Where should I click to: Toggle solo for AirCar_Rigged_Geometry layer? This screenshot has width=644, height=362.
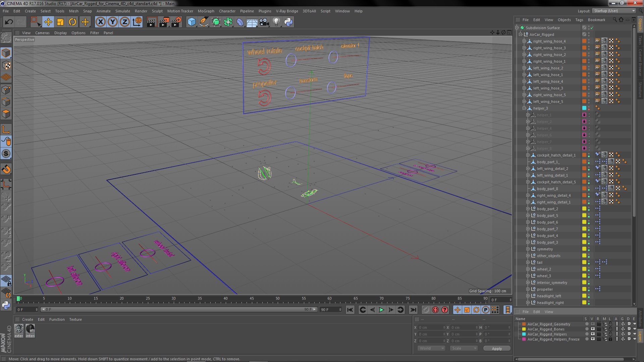(x=586, y=324)
